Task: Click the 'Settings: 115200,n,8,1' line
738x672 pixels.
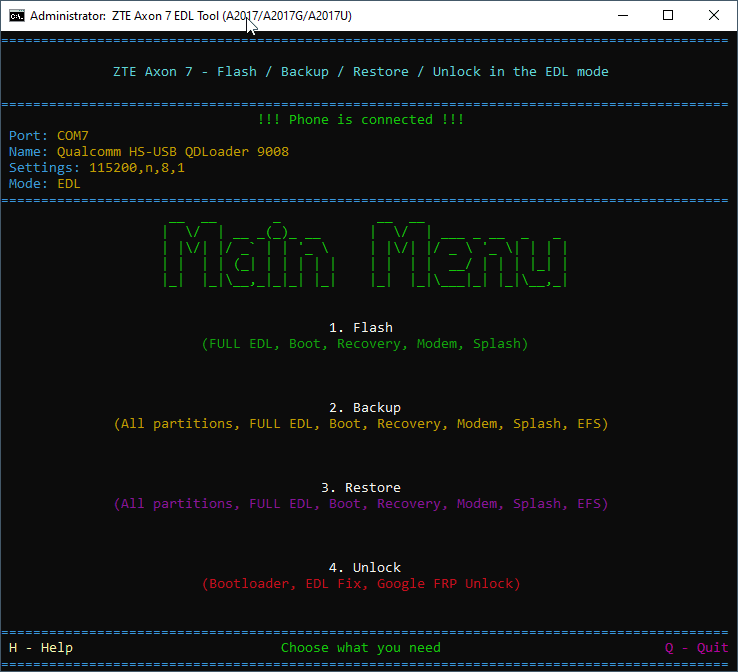Action: (x=96, y=168)
